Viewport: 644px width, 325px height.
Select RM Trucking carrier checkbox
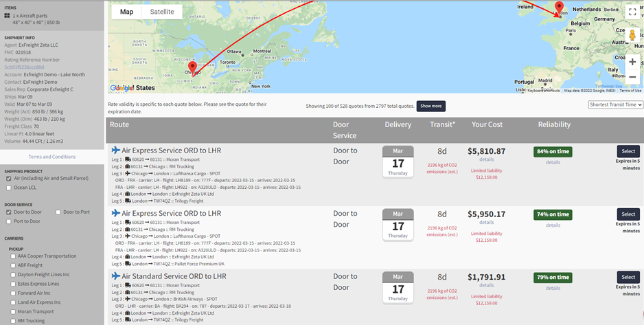[x=13, y=322]
